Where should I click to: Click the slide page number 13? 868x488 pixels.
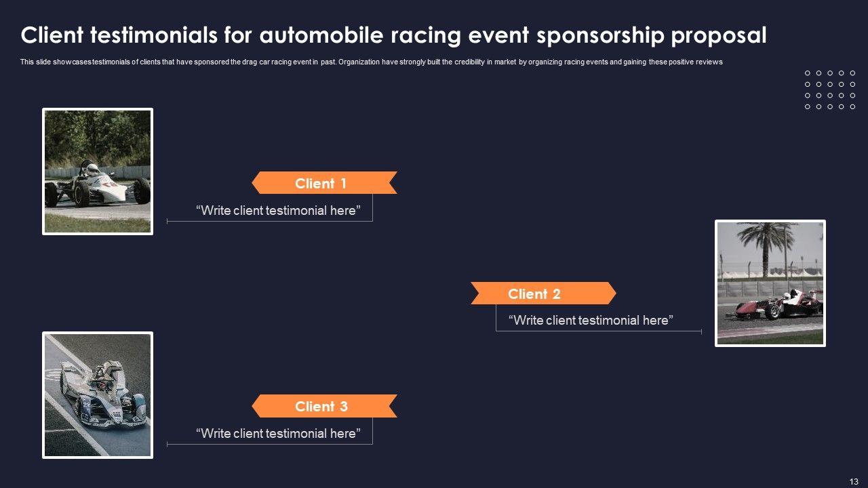coord(854,481)
